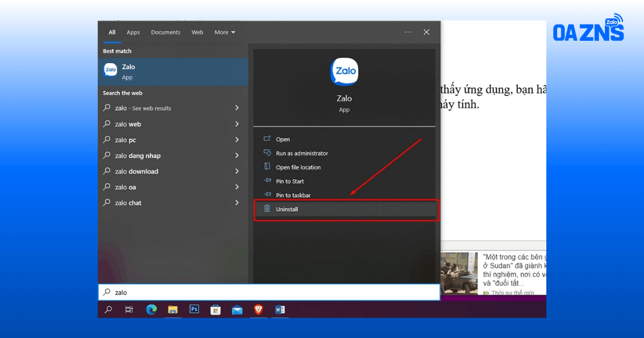Open the 'Một trong các bên' news headline

coord(514,270)
